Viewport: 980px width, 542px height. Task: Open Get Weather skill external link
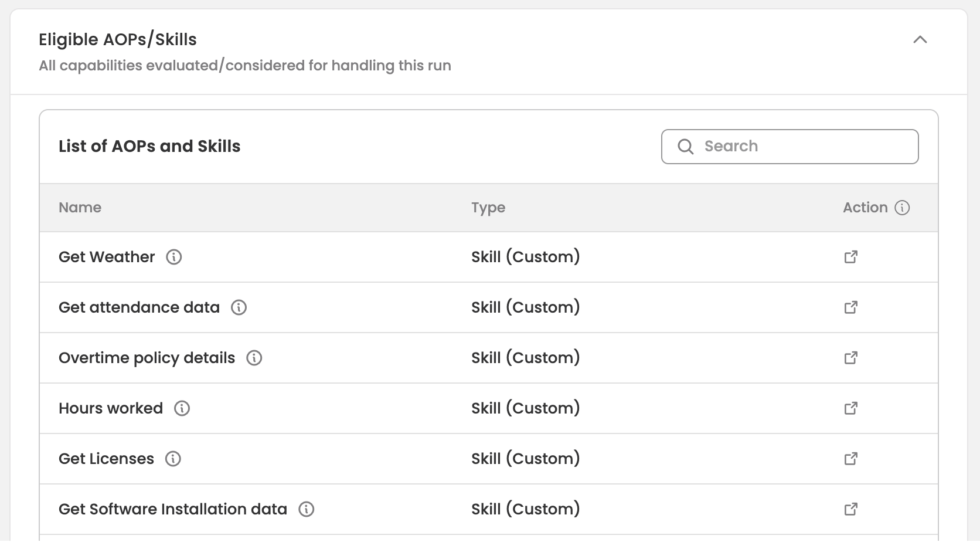pos(850,257)
